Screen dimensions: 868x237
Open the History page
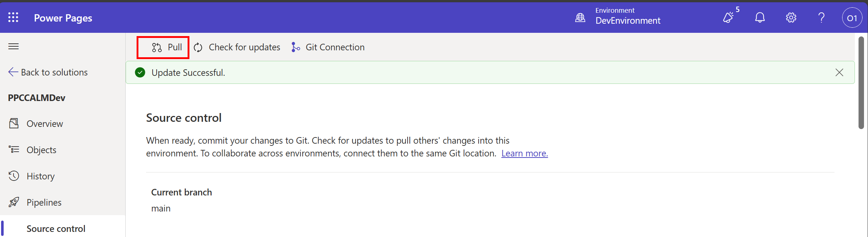pos(40,176)
